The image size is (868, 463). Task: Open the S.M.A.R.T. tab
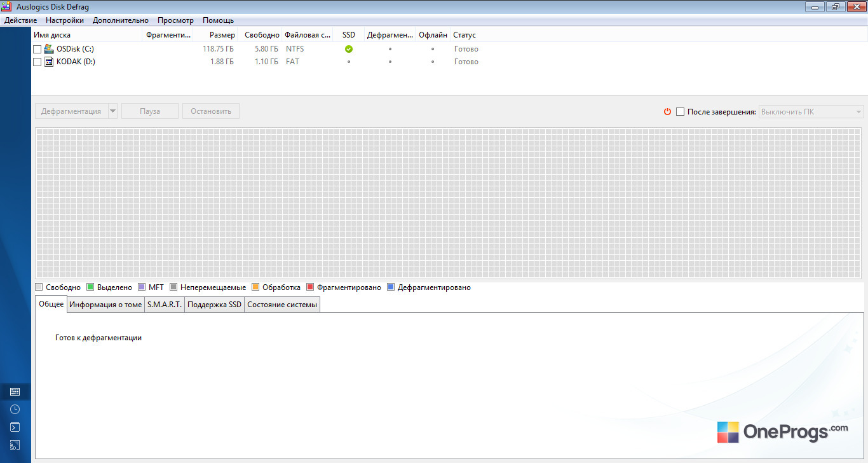(x=165, y=305)
